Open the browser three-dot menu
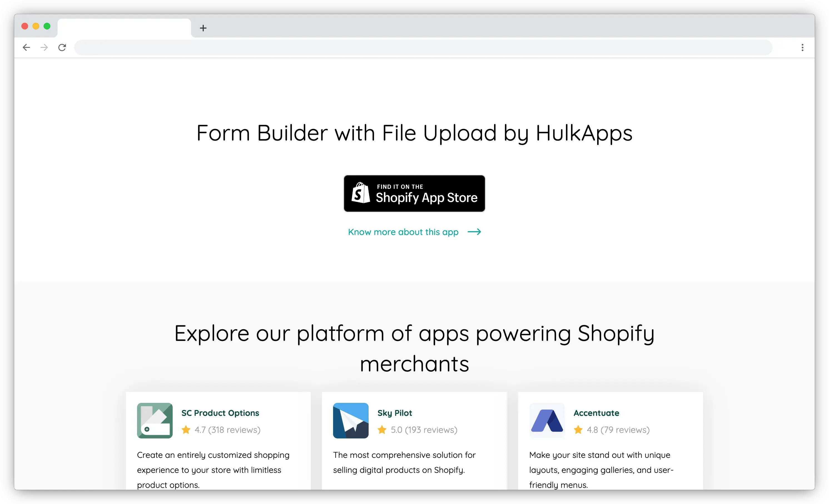Image resolution: width=829 pixels, height=504 pixels. tap(802, 48)
